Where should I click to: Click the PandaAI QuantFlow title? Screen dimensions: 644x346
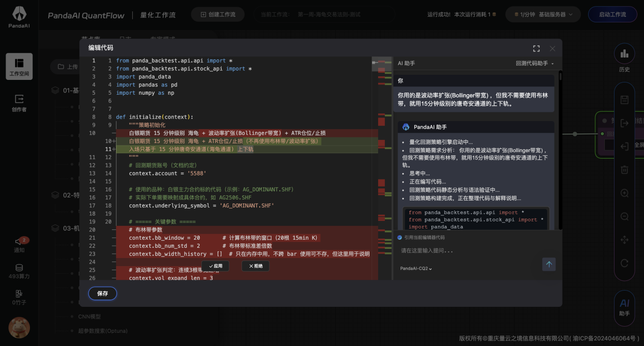pyautogui.click(x=86, y=15)
